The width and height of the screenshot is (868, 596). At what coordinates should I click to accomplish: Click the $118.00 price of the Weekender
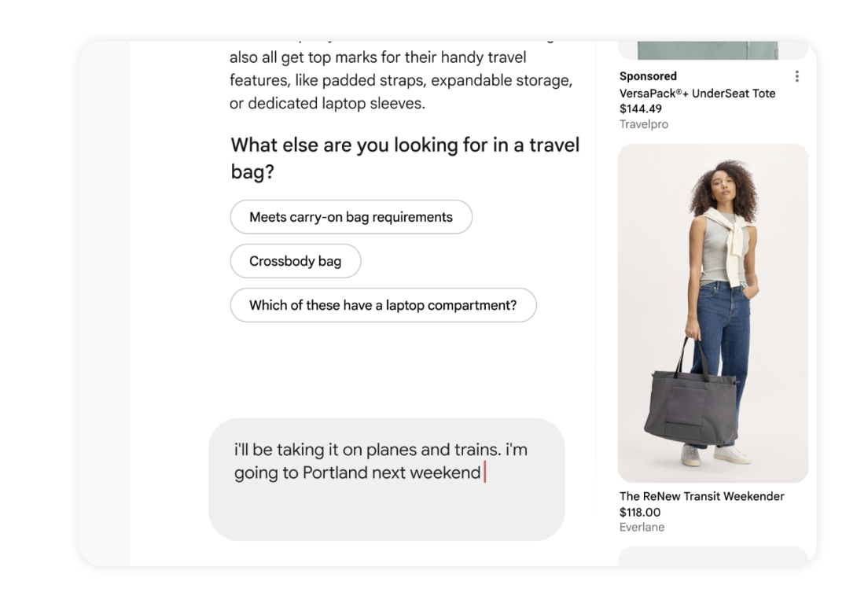click(x=639, y=512)
